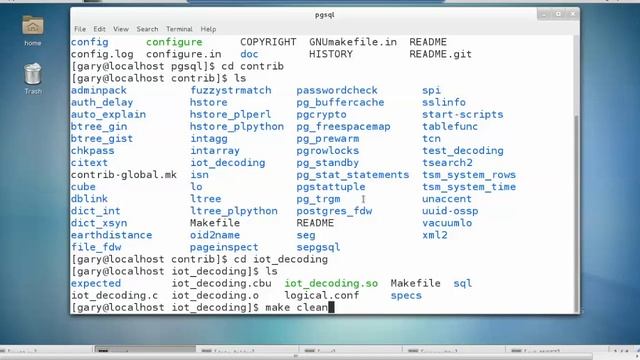Click 'uuid-ossp' directory name
Screen dimensions: 640x360
(450, 211)
